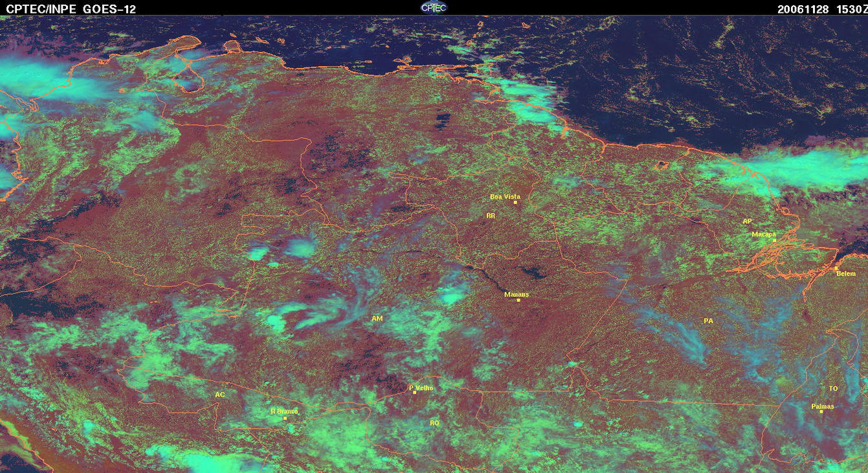Click the RR state label
The width and height of the screenshot is (868, 473).
click(x=491, y=215)
